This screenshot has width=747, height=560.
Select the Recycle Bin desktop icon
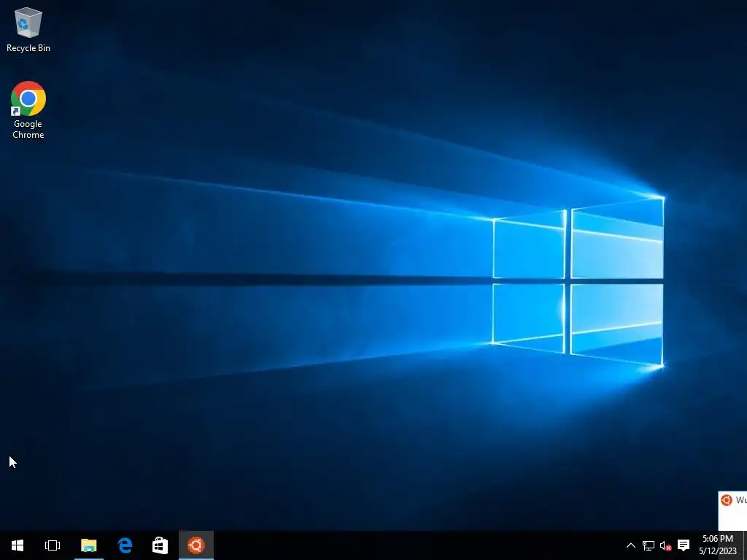tap(28, 29)
